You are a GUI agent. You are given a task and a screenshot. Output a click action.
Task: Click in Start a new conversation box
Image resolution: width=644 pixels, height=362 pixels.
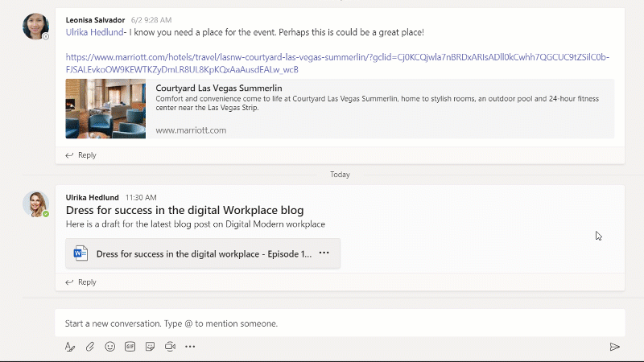click(340, 323)
